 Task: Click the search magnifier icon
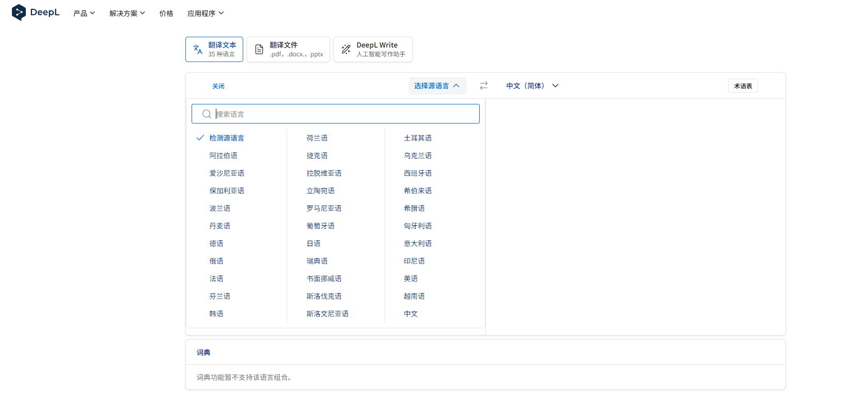coord(207,114)
